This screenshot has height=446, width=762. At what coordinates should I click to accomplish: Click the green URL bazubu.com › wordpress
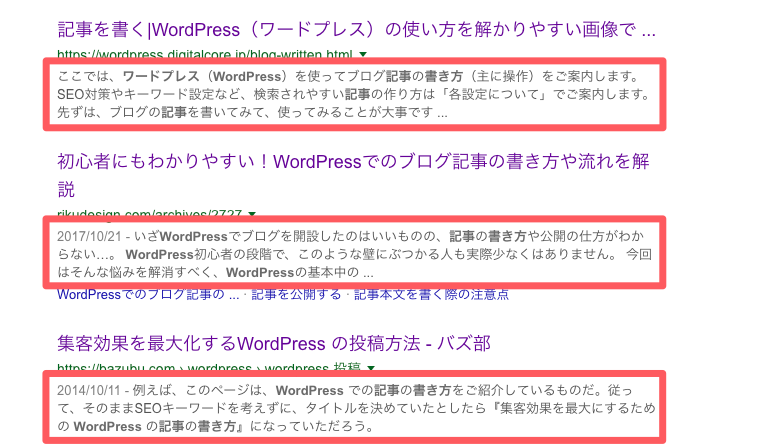coord(209,368)
